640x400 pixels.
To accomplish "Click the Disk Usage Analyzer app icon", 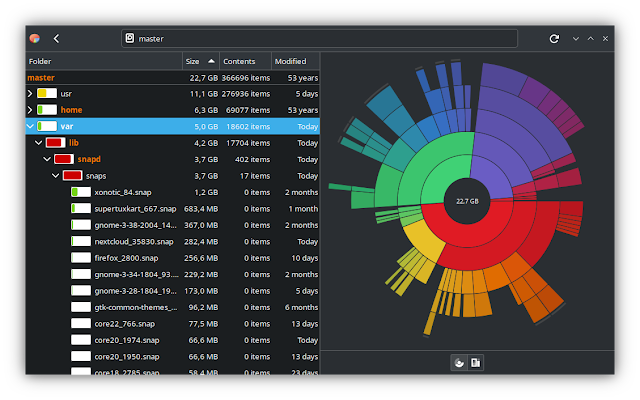I will tap(35, 39).
